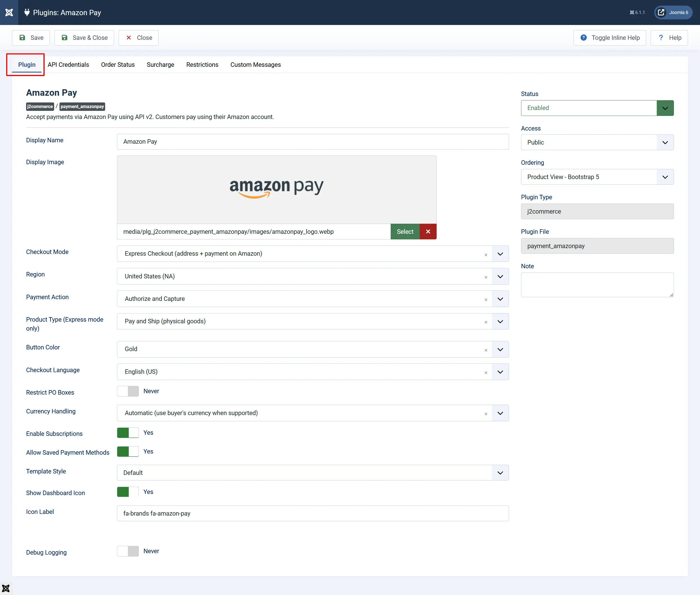
Task: Open the Template Style dropdown
Action: (313, 473)
